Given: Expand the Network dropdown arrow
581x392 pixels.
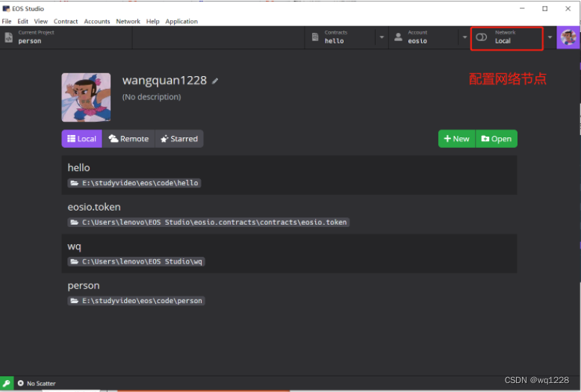Looking at the screenshot, I should click(x=550, y=37).
